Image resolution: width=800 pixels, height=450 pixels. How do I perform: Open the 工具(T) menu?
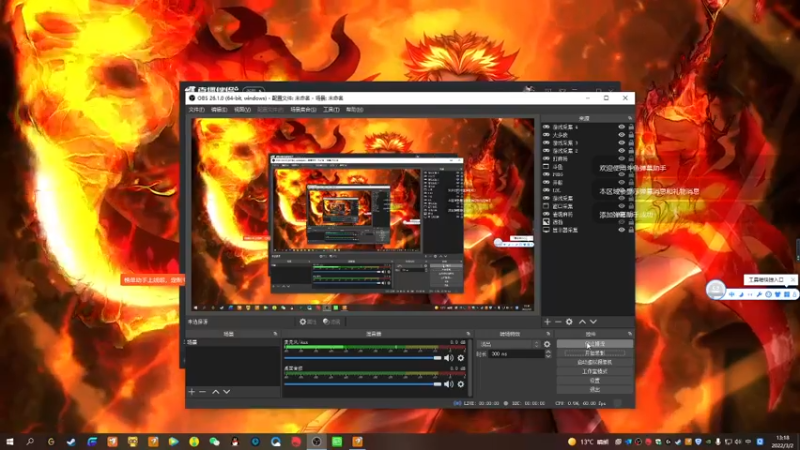pyautogui.click(x=331, y=110)
